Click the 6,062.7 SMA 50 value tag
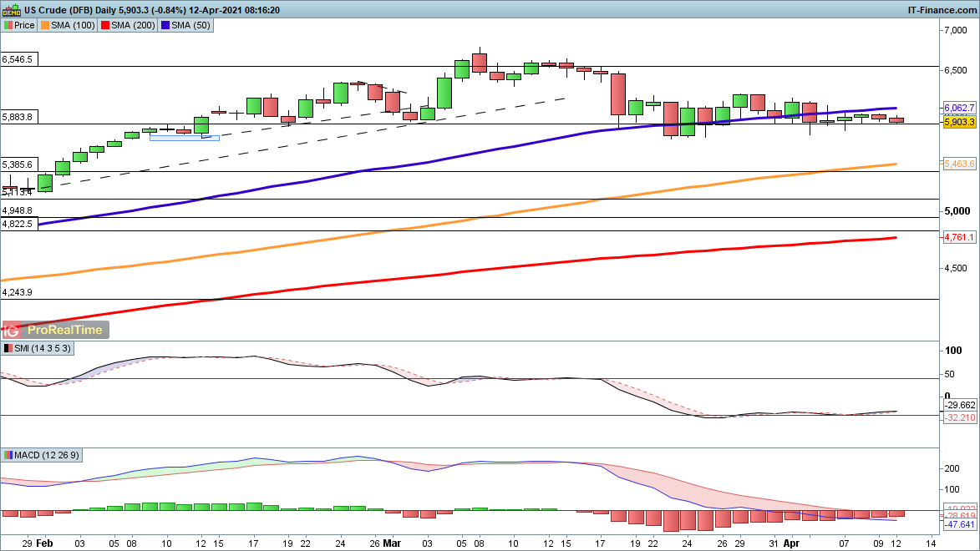The width and height of the screenshot is (980, 551). pyautogui.click(x=959, y=108)
